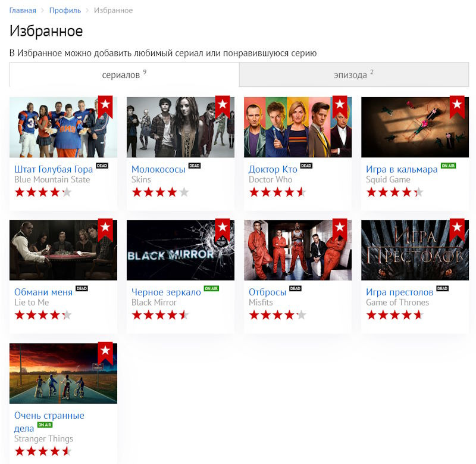Click the Squid Game poster thumbnail
This screenshot has height=464, width=476.
coord(415,127)
